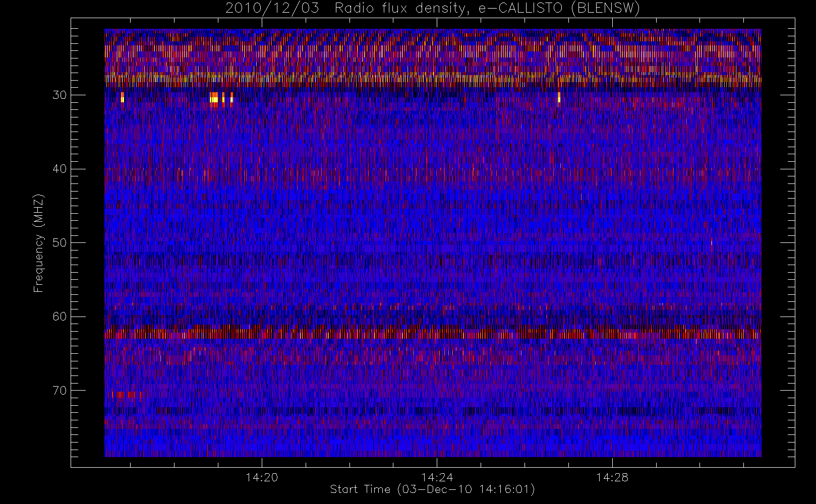
Task: Click the 70 MHz frequency tick label
Action: pos(60,391)
